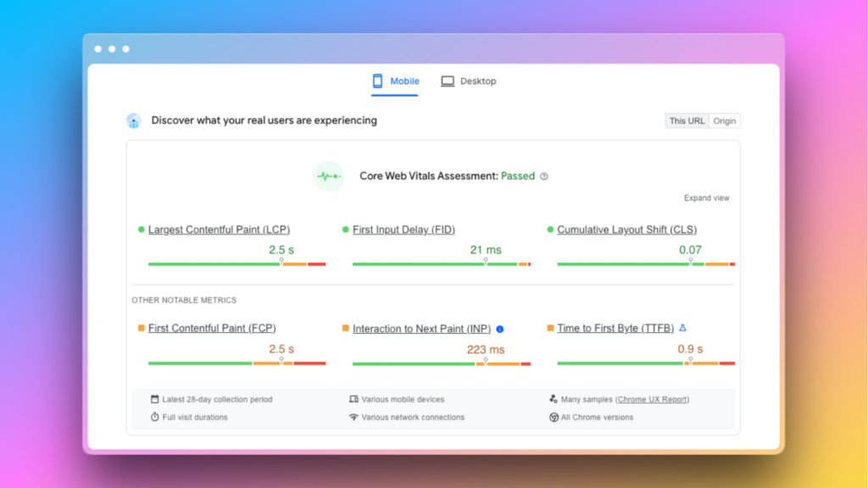Switch to the Desktop tab
The width and height of the screenshot is (868, 488).
pyautogui.click(x=468, y=81)
